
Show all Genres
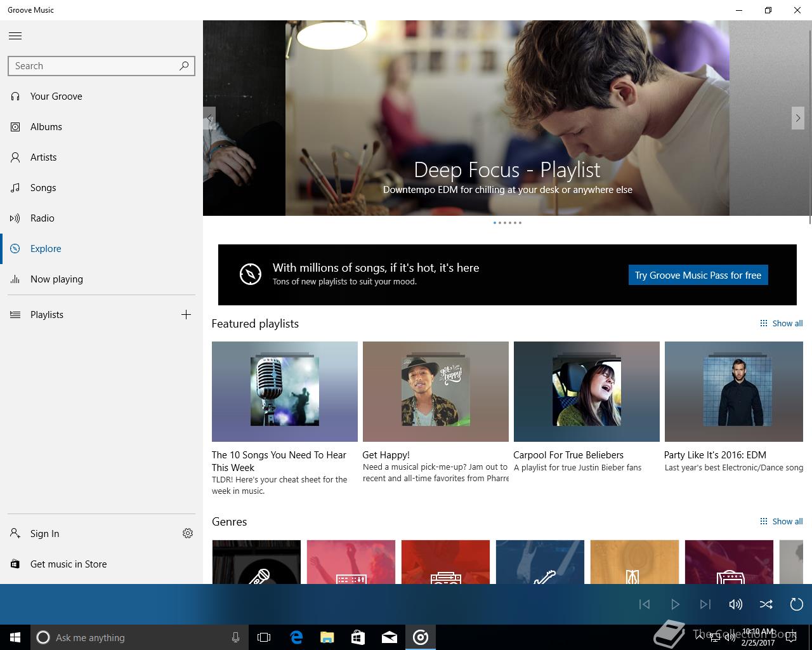(781, 521)
